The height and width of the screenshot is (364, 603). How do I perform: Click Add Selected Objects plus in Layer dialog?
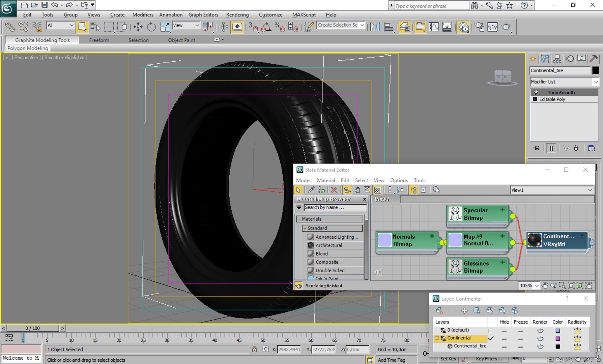[x=464, y=310]
